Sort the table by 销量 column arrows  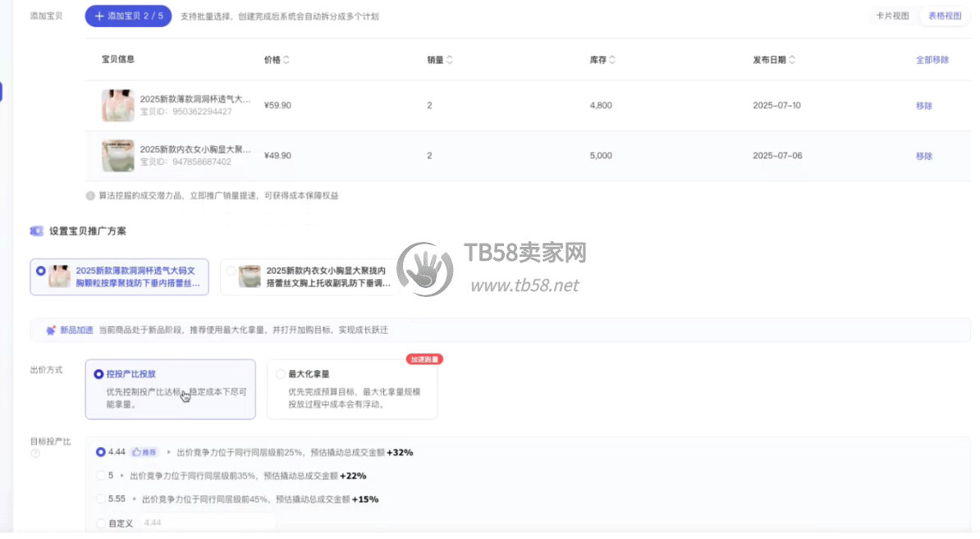(x=449, y=60)
